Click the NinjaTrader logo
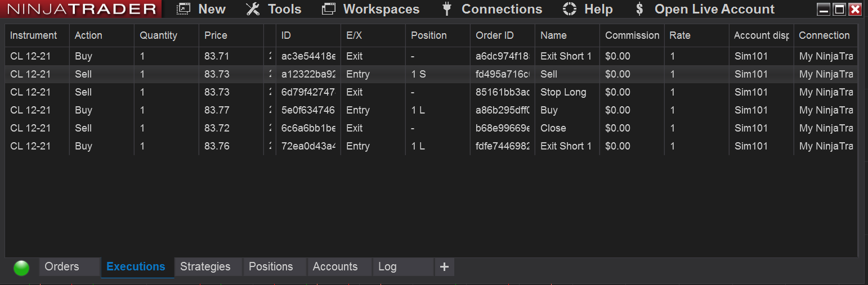 pos(82,9)
